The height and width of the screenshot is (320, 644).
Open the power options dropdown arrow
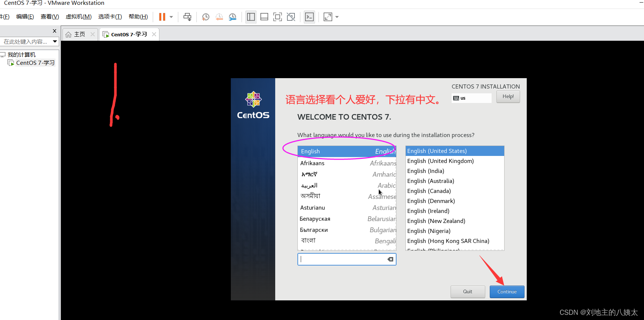(171, 17)
